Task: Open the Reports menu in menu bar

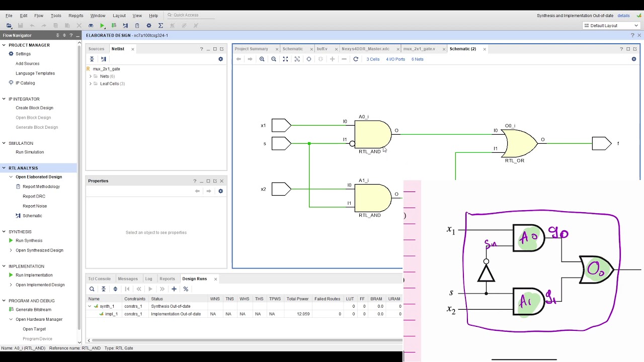Action: [x=76, y=16]
